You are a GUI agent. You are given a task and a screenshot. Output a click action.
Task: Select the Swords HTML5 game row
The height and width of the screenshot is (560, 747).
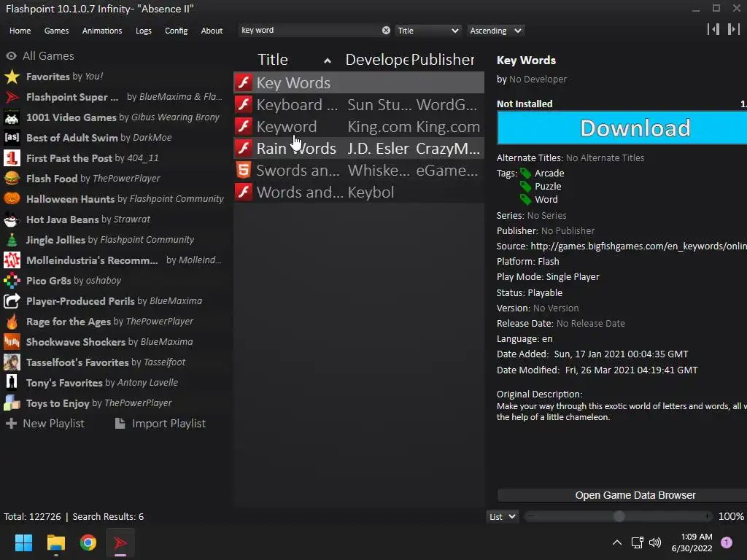(x=359, y=170)
